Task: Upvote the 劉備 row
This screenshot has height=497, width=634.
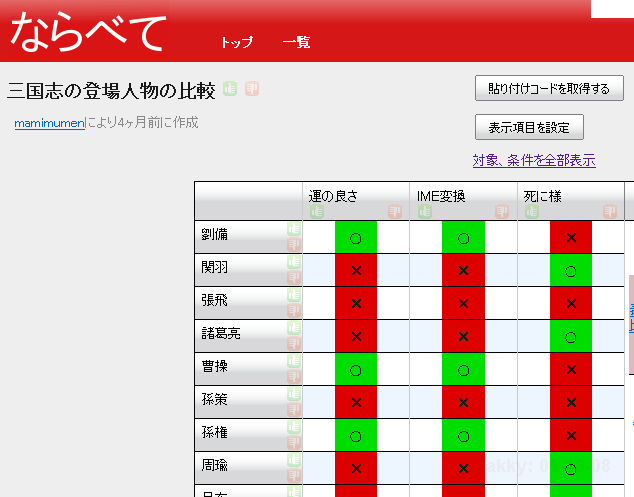Action: (x=294, y=229)
